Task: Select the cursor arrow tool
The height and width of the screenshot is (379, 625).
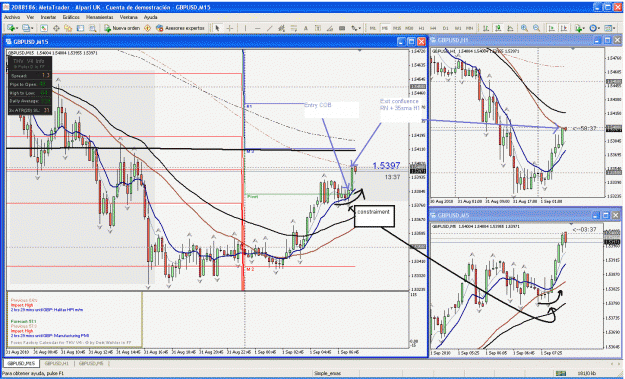Action: click(x=217, y=28)
